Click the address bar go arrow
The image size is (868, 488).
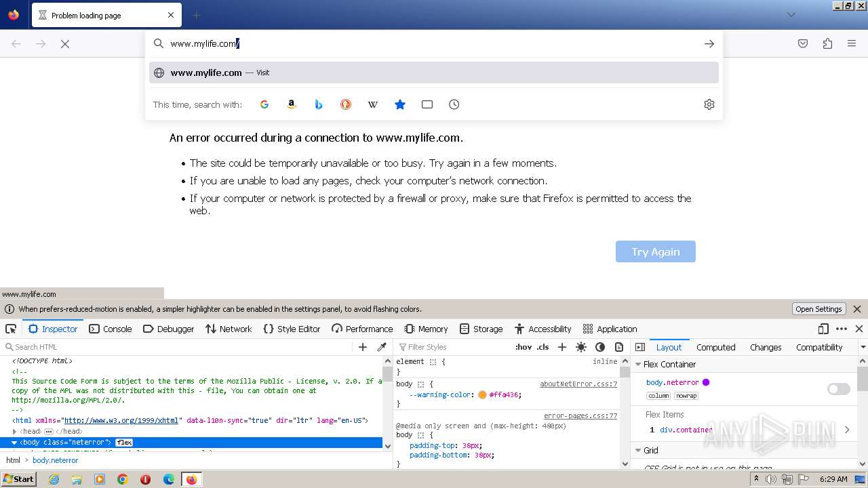click(x=709, y=43)
